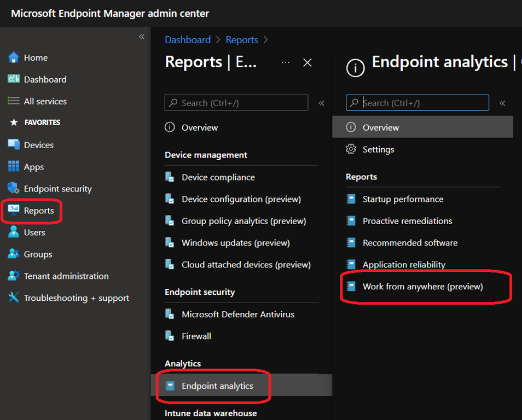The image size is (522, 420).
Task: Collapse the Reports blade menu
Action: point(322,103)
